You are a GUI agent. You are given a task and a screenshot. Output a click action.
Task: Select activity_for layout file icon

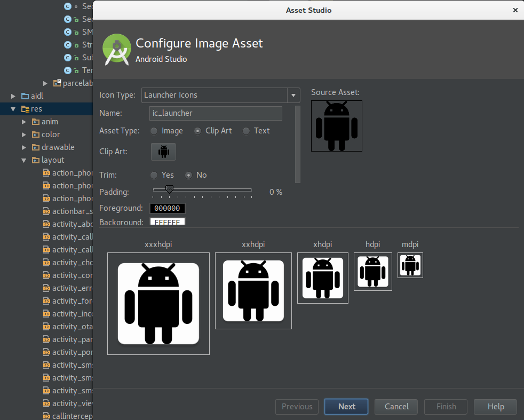tap(46, 301)
